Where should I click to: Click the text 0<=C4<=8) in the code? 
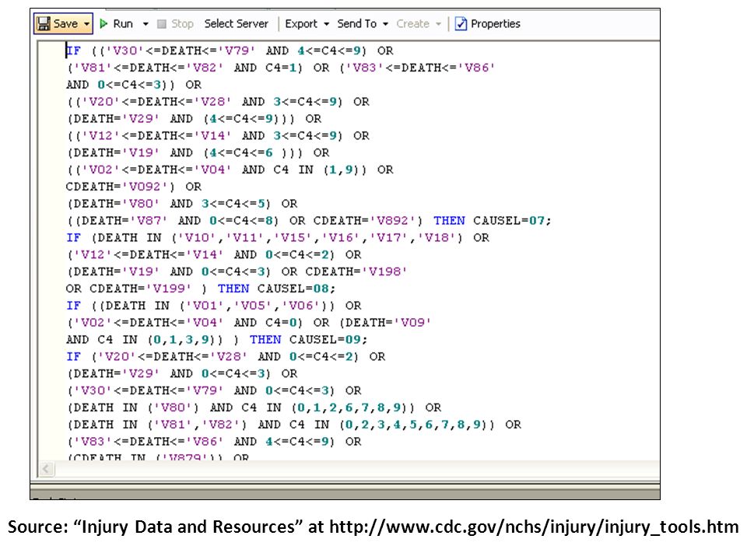pos(244,220)
